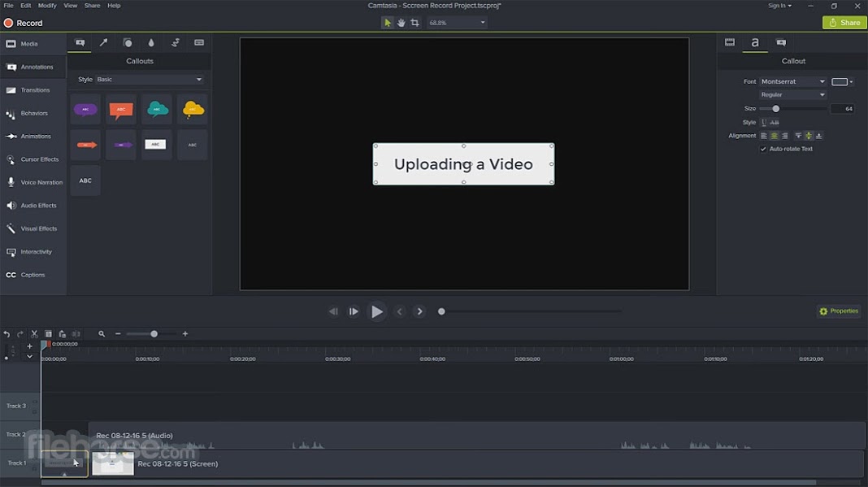The width and height of the screenshot is (868, 487).
Task: Open the Voice Narration panel
Action: point(34,182)
